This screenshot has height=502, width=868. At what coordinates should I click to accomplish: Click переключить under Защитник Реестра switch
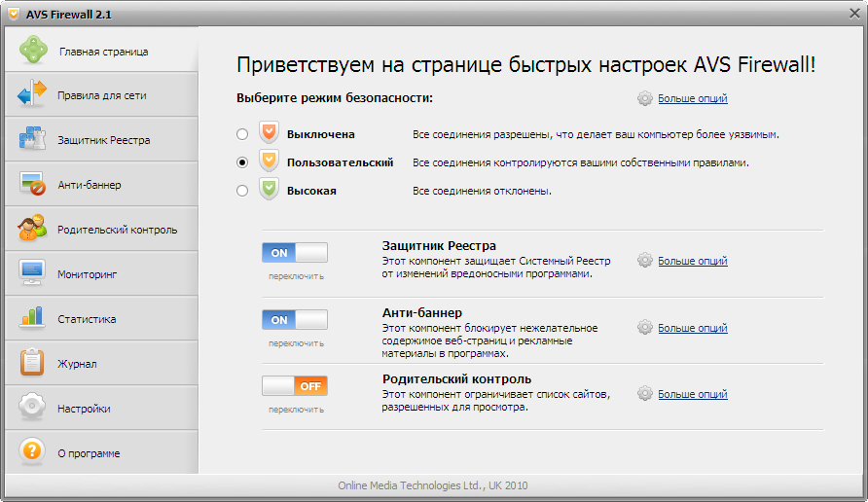[296, 276]
